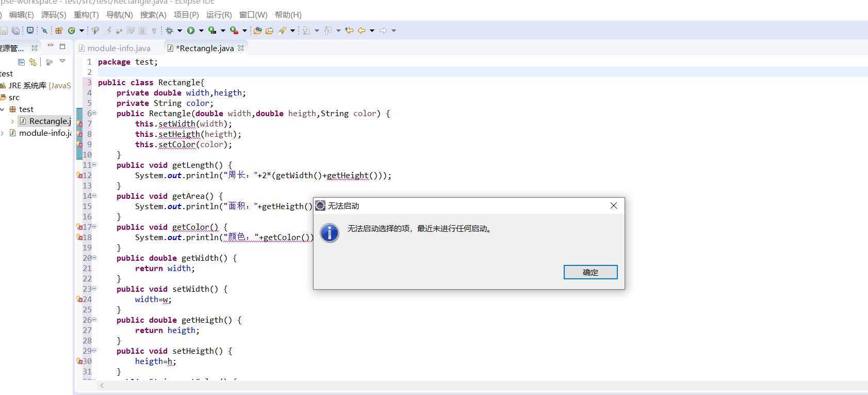
Task: Open the Coverage dropdown arrow
Action: point(223,30)
